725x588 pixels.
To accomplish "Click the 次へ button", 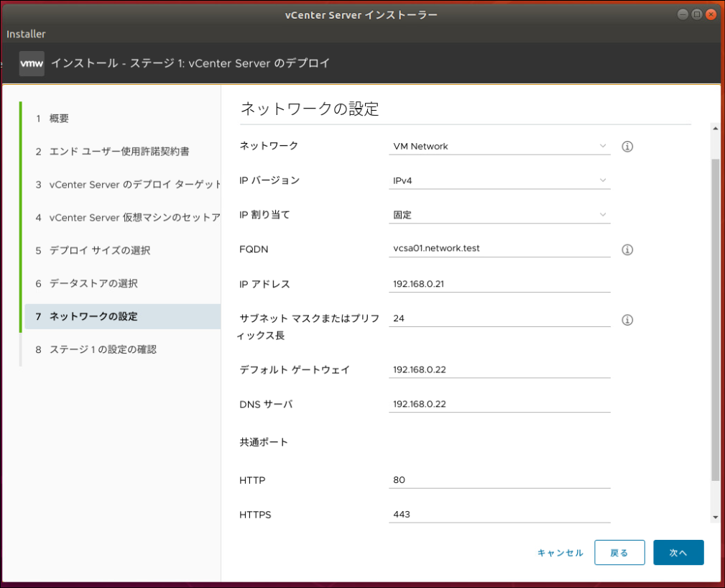I will click(678, 552).
